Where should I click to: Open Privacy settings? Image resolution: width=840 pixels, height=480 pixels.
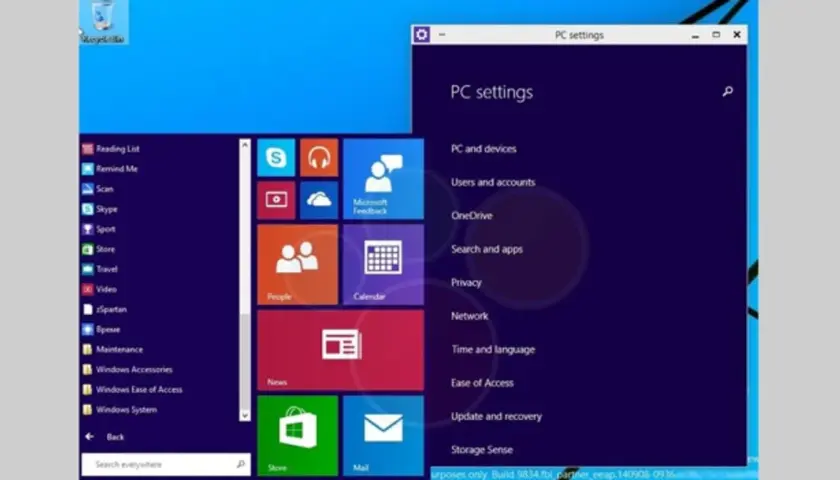click(x=466, y=283)
